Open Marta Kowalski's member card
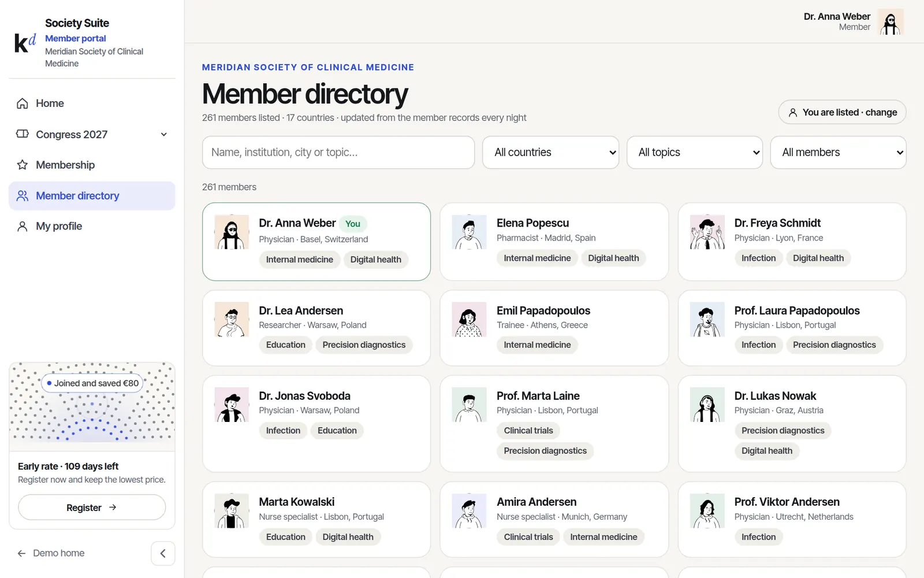Viewport: 924px width, 578px height. (x=316, y=520)
